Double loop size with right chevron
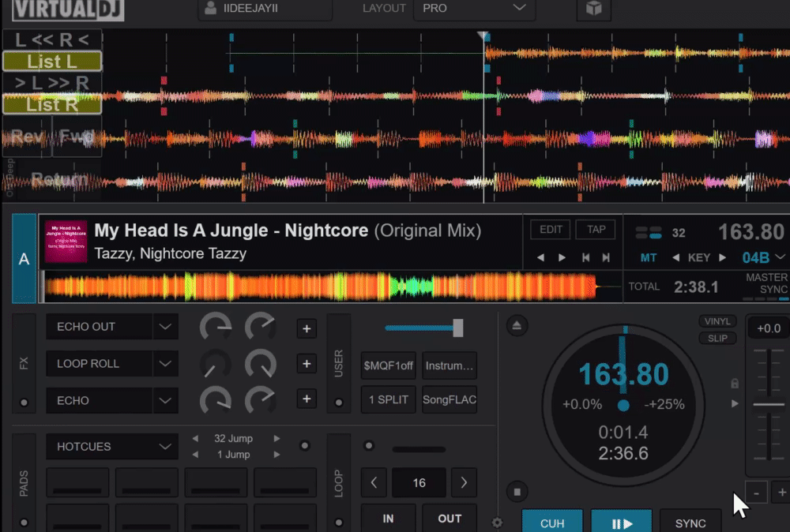 [464, 483]
